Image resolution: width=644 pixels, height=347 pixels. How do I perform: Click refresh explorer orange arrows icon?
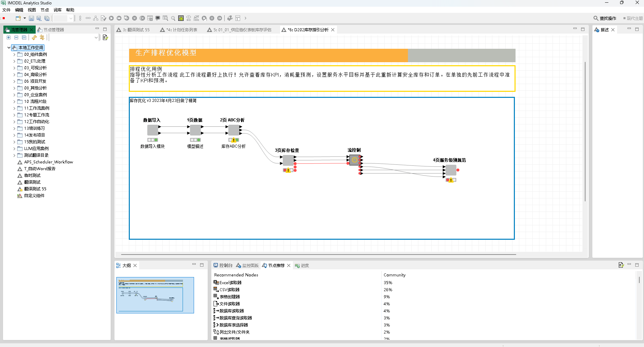click(x=34, y=38)
